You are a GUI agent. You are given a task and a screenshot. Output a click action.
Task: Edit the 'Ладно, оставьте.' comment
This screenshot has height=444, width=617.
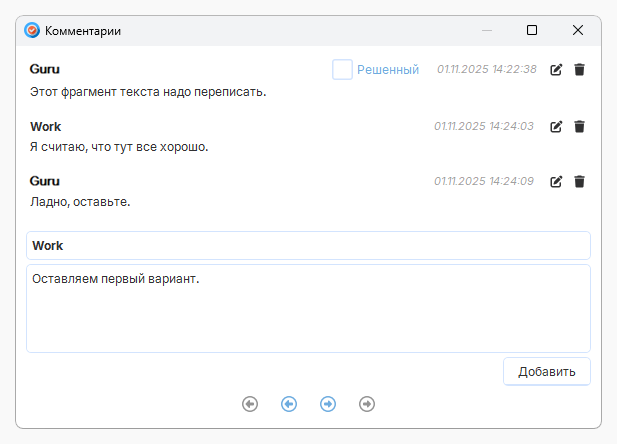557,182
